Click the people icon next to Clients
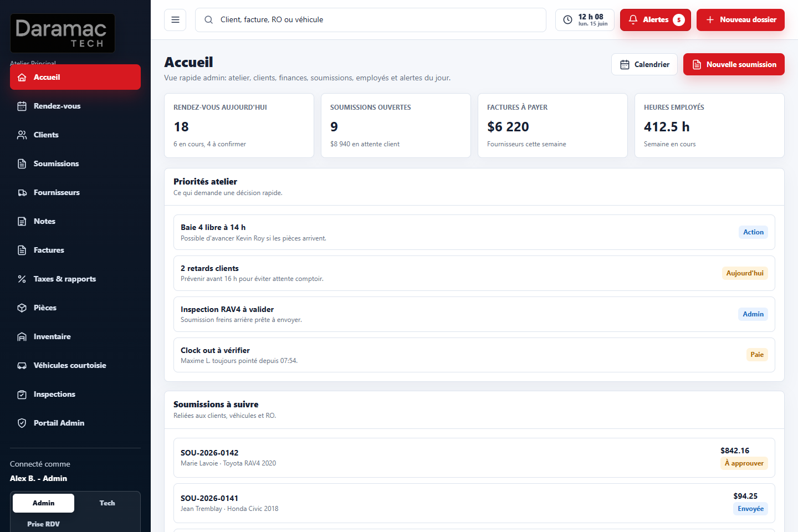 pyautogui.click(x=22, y=135)
